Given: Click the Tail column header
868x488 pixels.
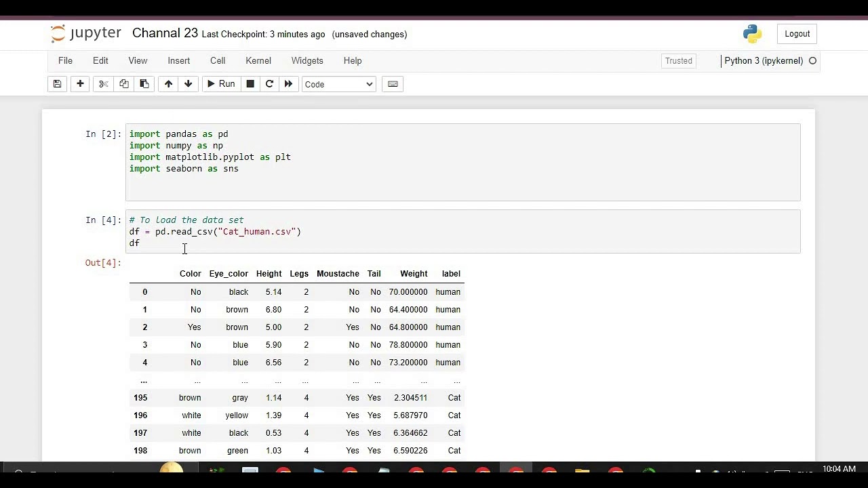Looking at the screenshot, I should [x=374, y=274].
